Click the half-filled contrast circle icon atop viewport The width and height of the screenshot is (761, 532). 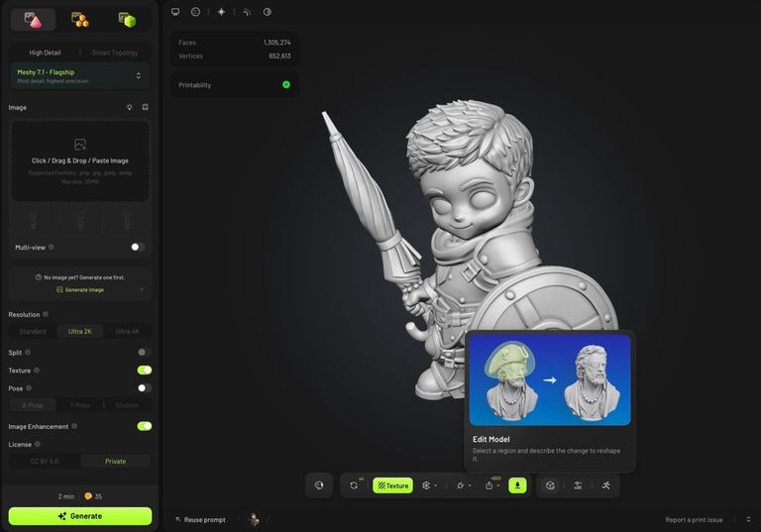pyautogui.click(x=268, y=12)
